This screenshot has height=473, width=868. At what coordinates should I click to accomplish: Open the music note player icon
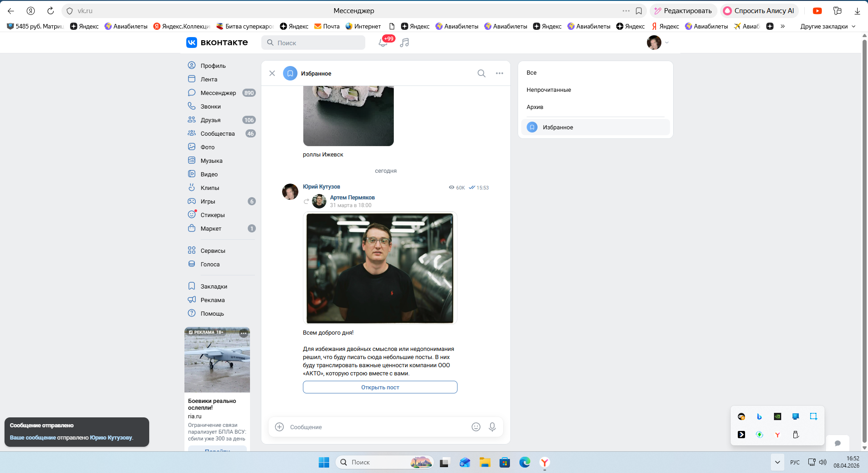[x=405, y=43]
